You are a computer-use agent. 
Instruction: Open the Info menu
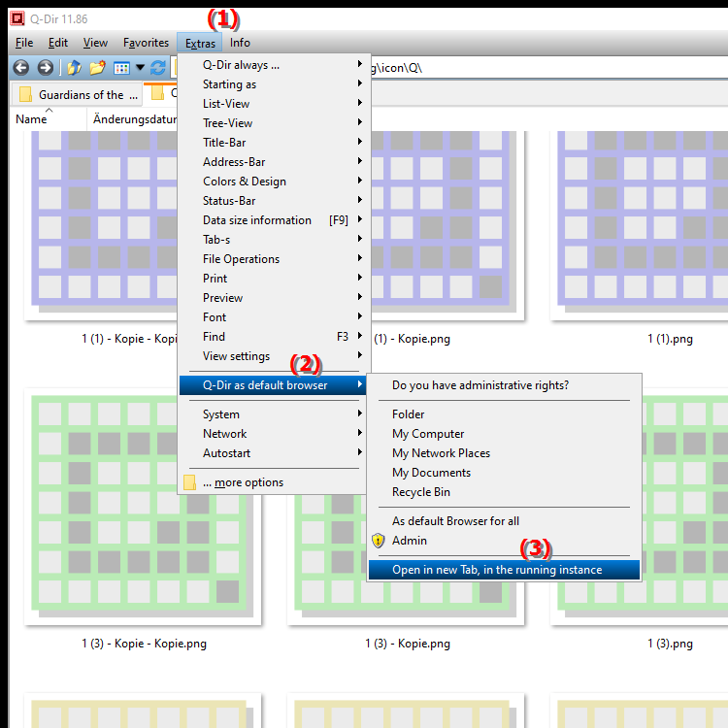tap(240, 43)
